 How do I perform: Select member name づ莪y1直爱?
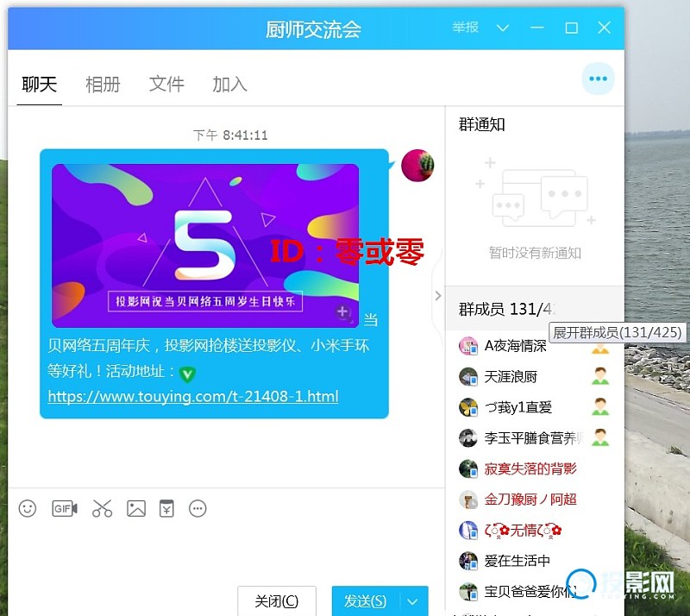point(518,408)
